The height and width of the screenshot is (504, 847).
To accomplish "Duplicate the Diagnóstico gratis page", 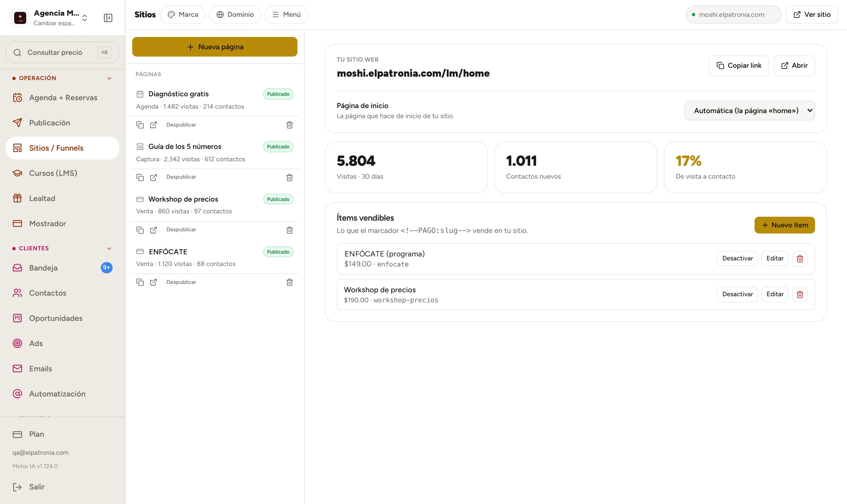I will 140,125.
